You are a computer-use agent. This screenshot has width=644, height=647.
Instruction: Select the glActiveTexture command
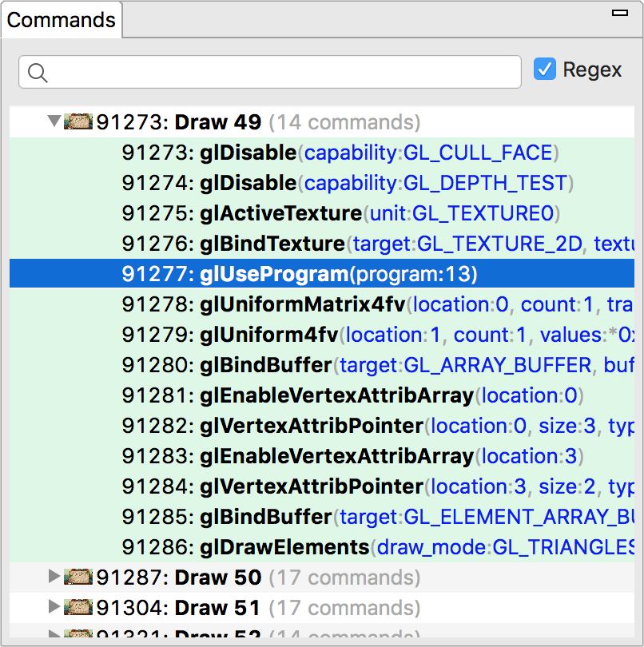(x=322, y=213)
